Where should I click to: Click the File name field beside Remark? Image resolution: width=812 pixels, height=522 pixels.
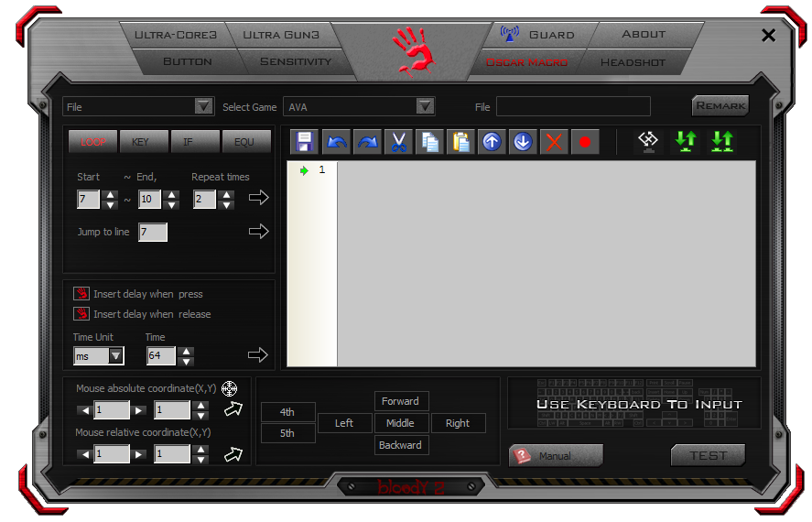coord(573,106)
